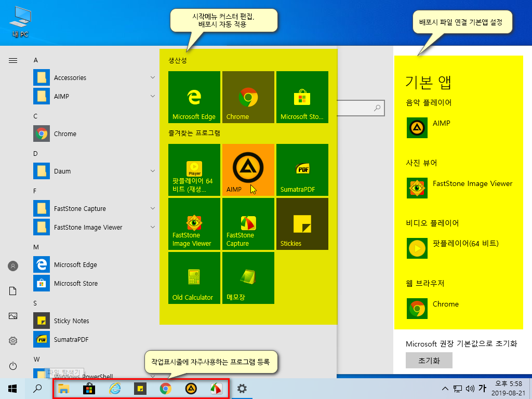532x399 pixels.
Task: Jump to letter M in app list
Action: point(36,247)
